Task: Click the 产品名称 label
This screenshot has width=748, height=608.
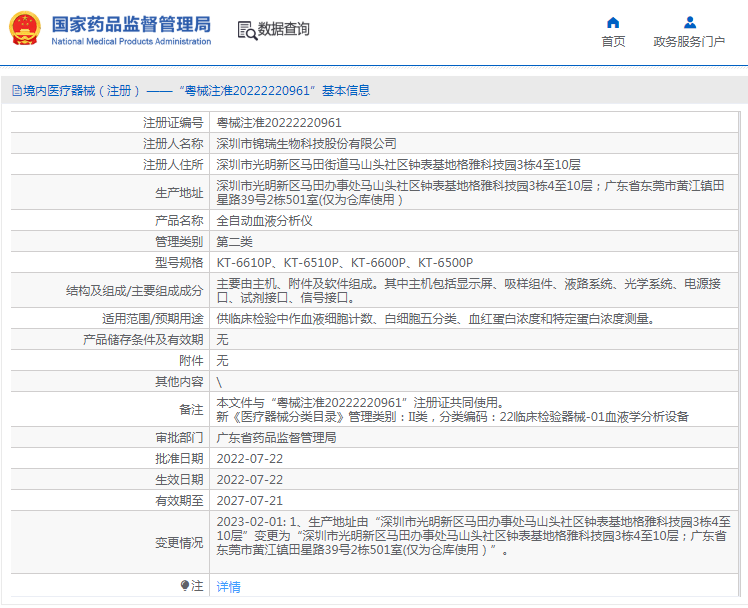Action: pos(179,221)
